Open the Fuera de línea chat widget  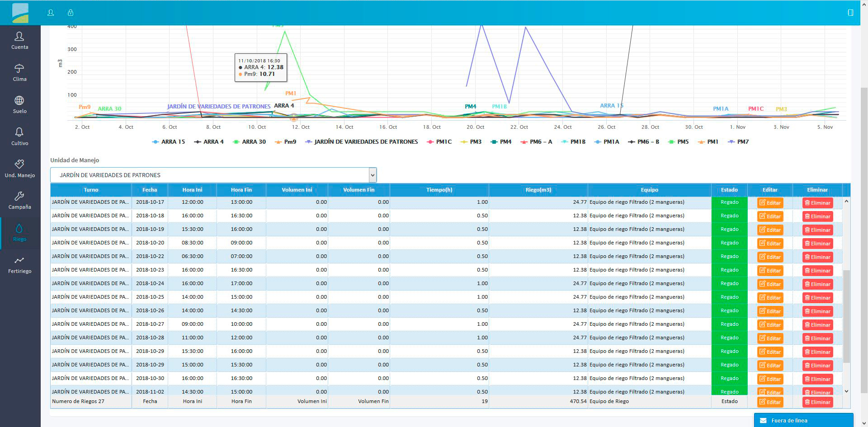(x=803, y=420)
